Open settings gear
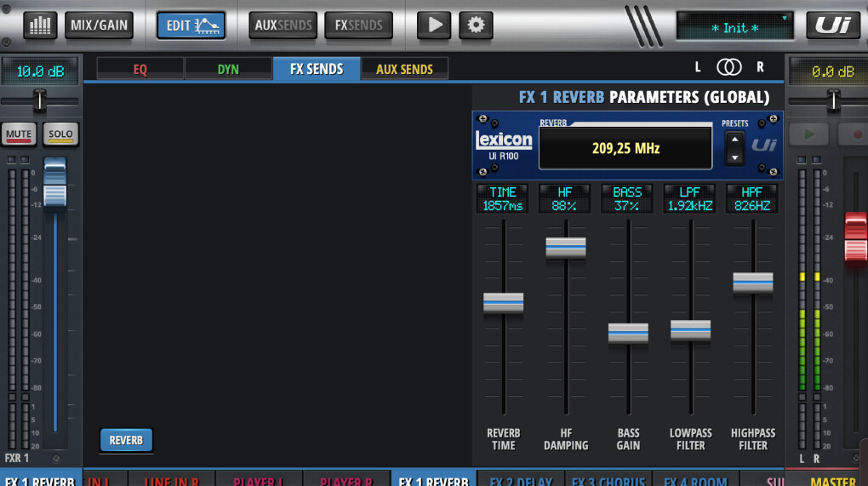The height and width of the screenshot is (486, 868). pyautogui.click(x=476, y=26)
